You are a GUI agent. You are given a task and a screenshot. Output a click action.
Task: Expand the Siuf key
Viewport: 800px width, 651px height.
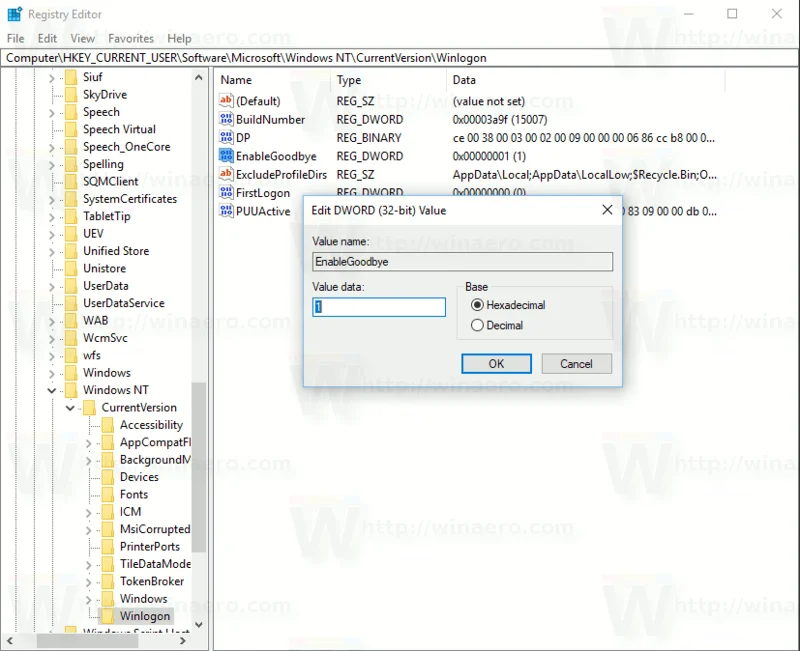click(52, 78)
